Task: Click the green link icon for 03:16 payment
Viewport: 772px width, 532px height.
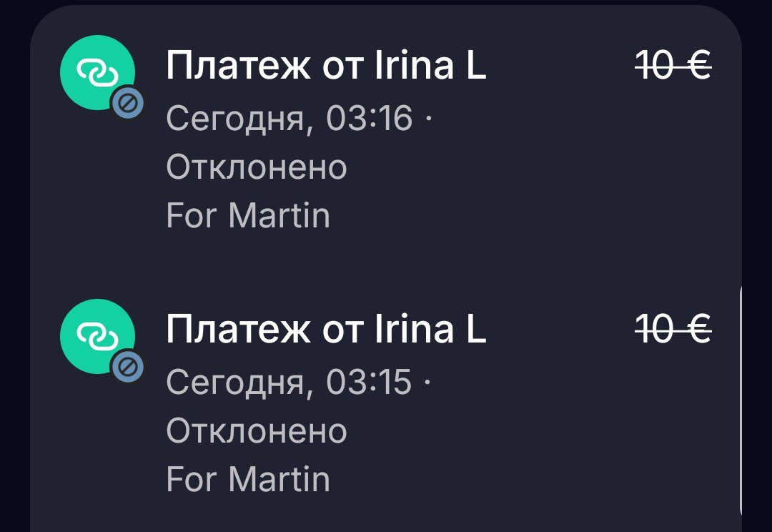Action: 96,72
